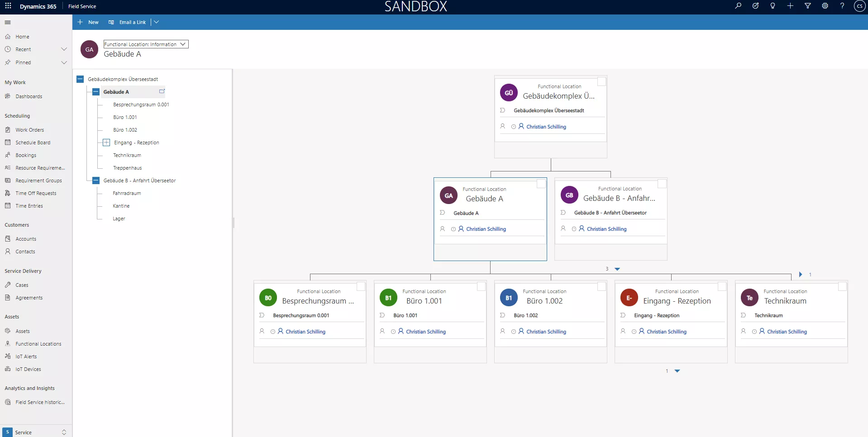Select checkbox on Büro 1.001 tile
Viewport: 868px width, 437px height.
[x=481, y=286]
